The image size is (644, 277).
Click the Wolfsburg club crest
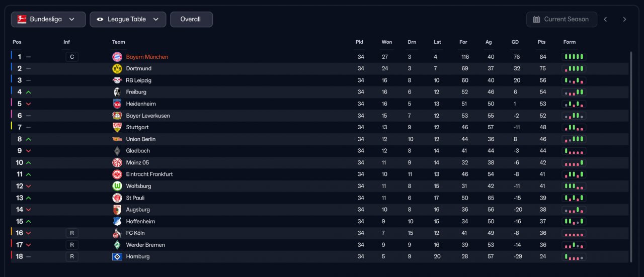tap(117, 186)
